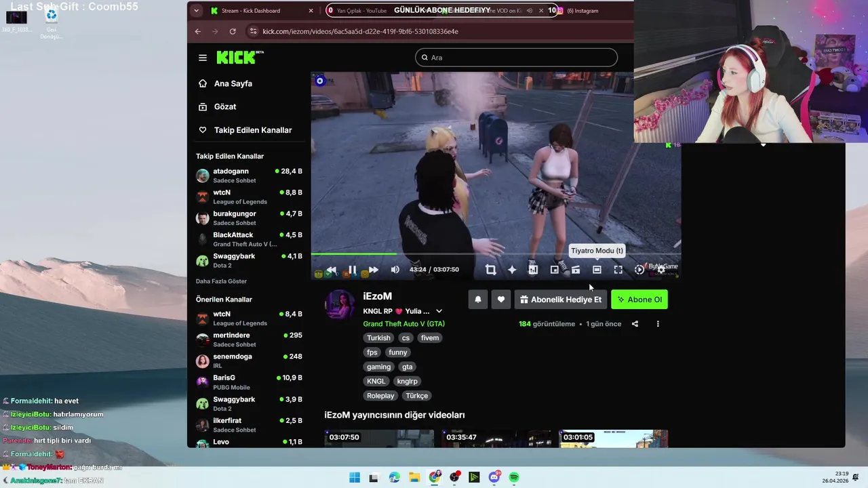The image size is (868, 488).
Task: Go back in browser
Action: (197, 31)
